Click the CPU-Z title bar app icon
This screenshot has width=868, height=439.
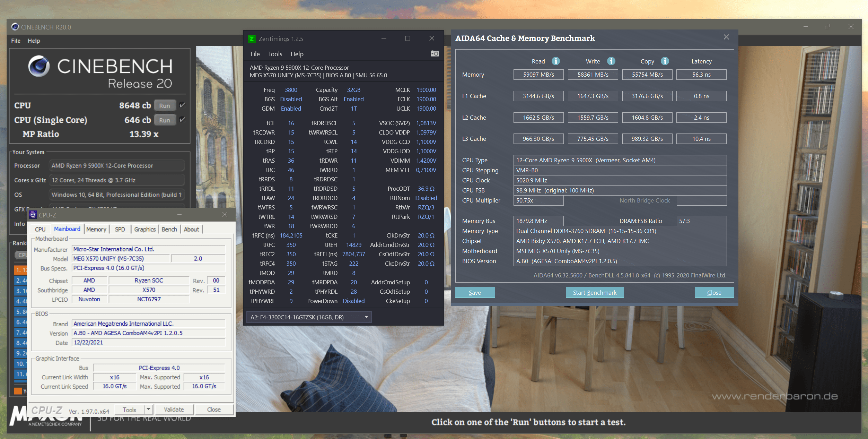(33, 215)
